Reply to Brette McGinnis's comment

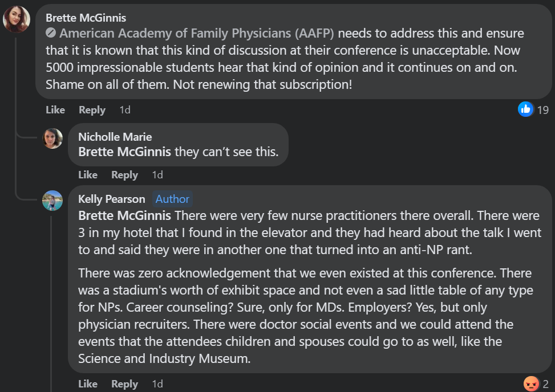(92, 110)
